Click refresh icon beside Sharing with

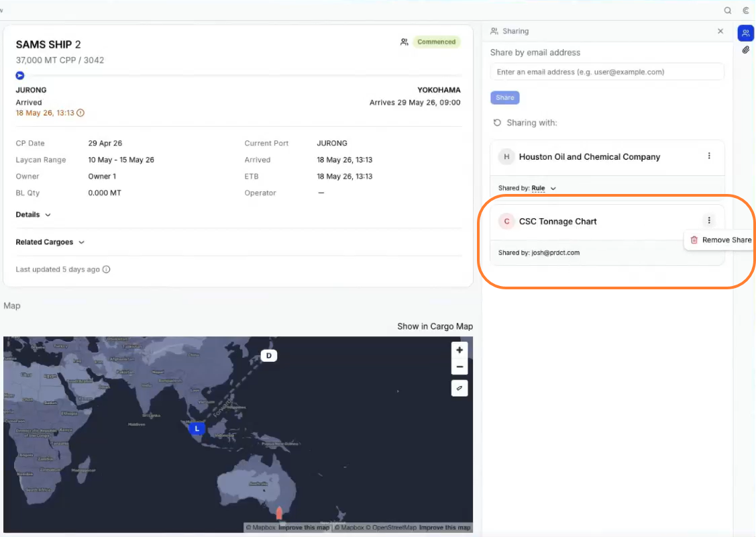coord(497,123)
